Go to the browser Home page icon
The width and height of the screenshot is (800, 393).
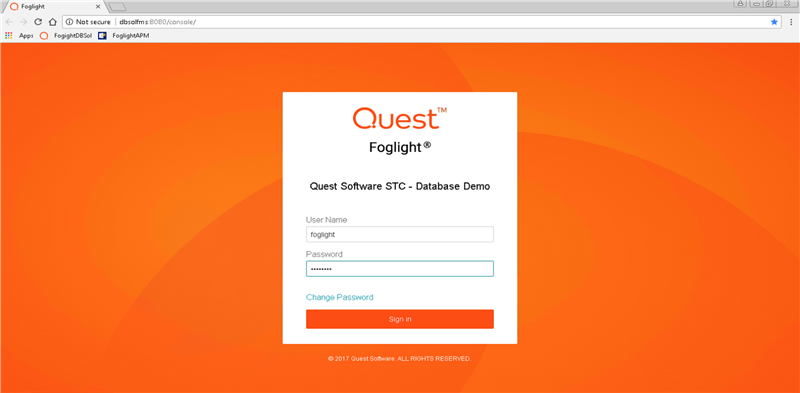[x=52, y=22]
